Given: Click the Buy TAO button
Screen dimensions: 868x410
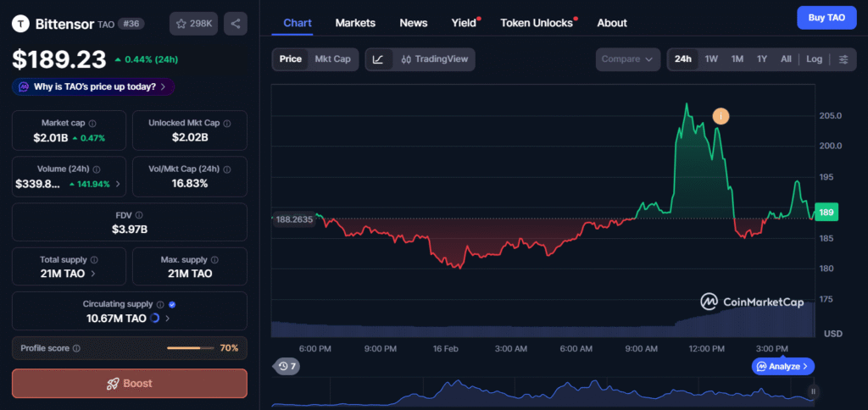Looking at the screenshot, I should coord(826,17).
